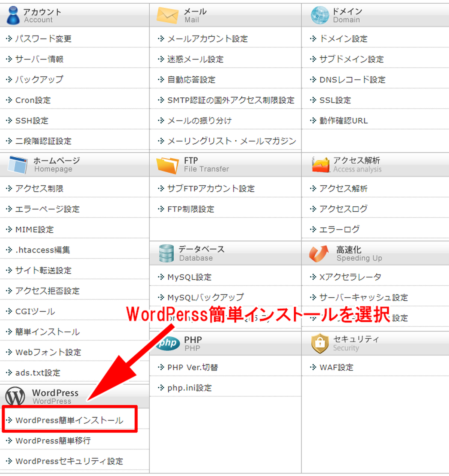This screenshot has height=476, width=449.
Task: Open アクセス制限 under Homepage
Action: pos(39,188)
